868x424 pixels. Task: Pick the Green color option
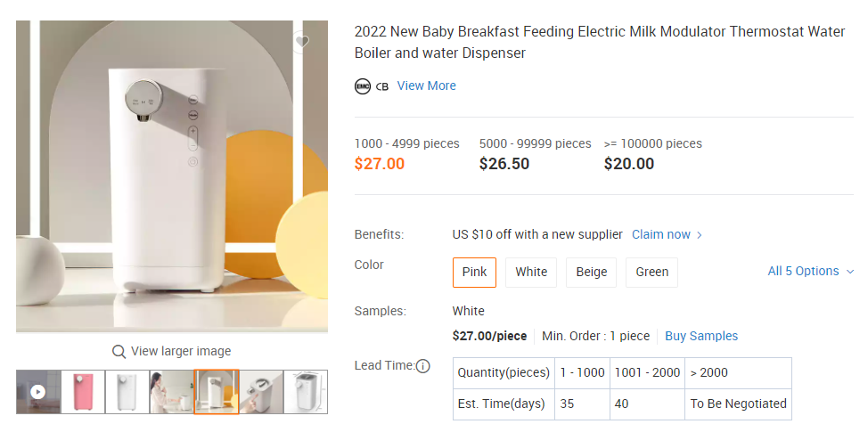[651, 272]
